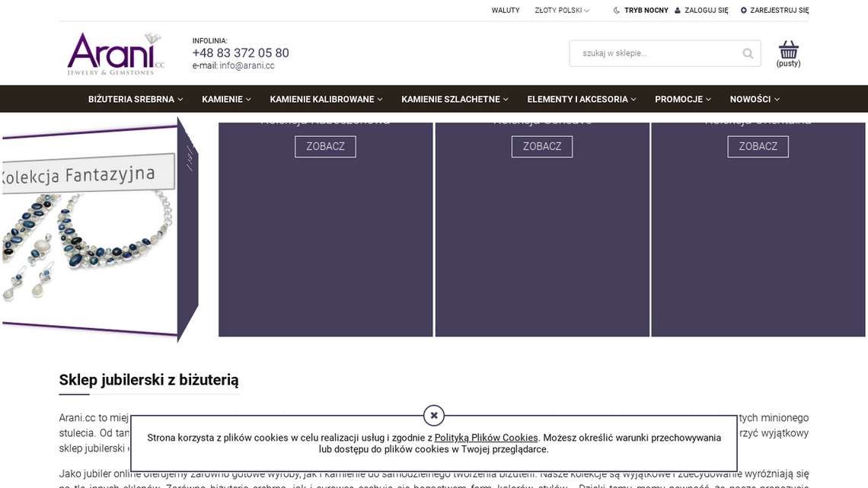Click Zobacz button in rightmost collection tile
Screen dimensions: 868x488
758,146
